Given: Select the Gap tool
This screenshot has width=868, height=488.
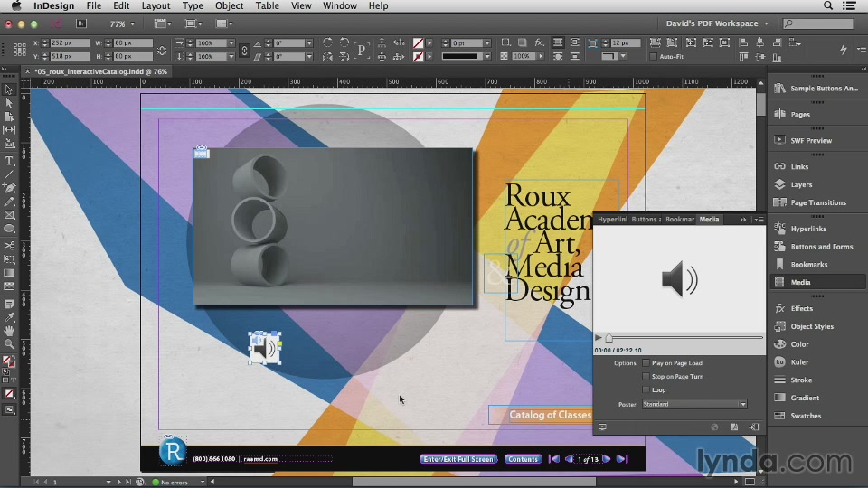Looking at the screenshot, I should (9, 130).
